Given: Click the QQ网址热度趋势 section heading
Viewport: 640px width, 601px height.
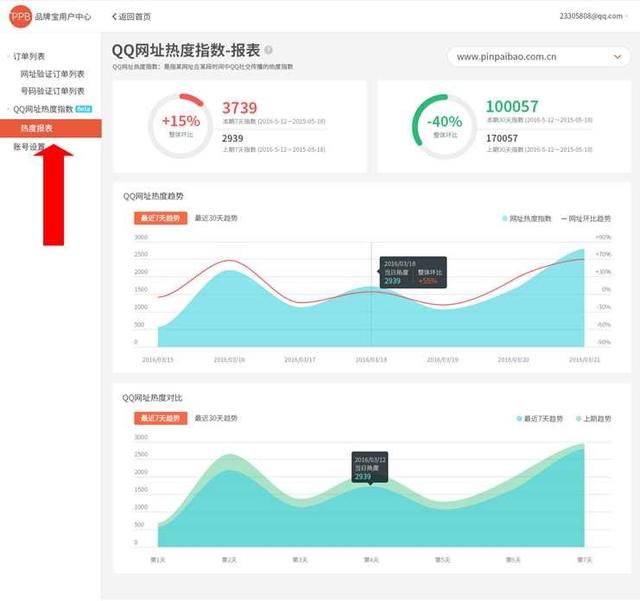Looking at the screenshot, I should click(x=153, y=196).
